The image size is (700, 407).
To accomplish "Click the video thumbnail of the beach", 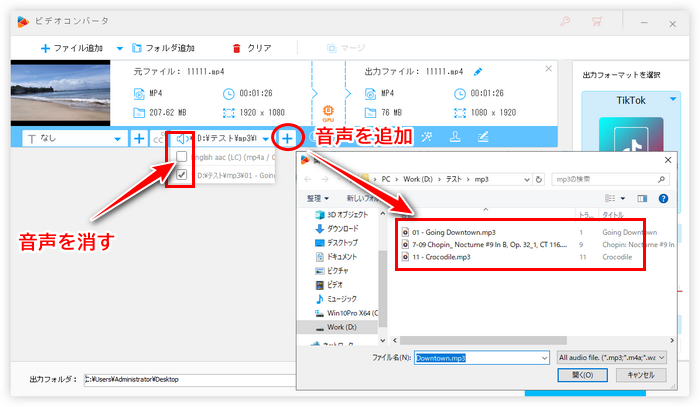I will pos(60,93).
